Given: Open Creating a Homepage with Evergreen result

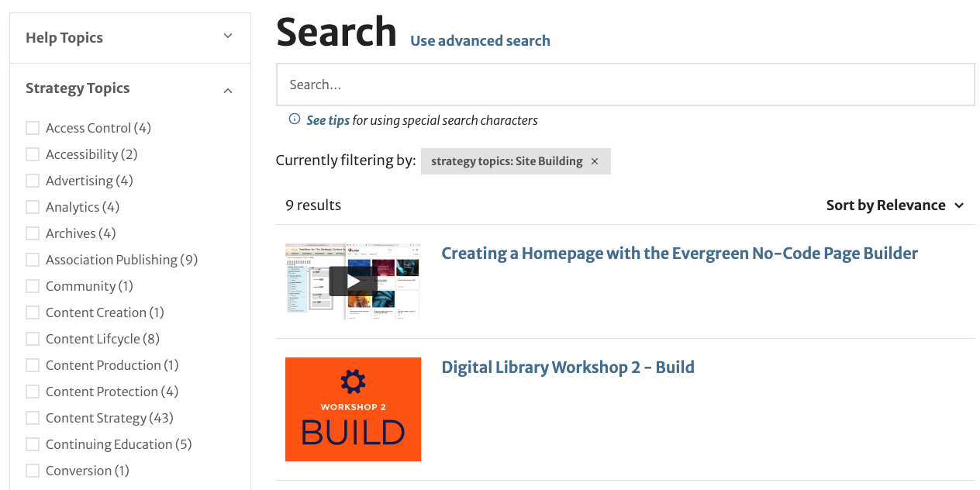Looking at the screenshot, I should (x=679, y=254).
